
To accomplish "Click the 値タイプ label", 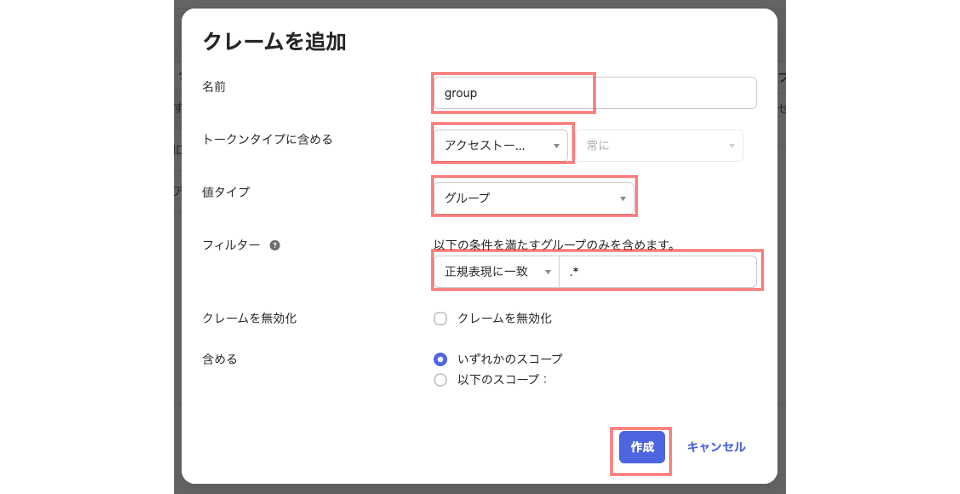I will coord(226,192).
